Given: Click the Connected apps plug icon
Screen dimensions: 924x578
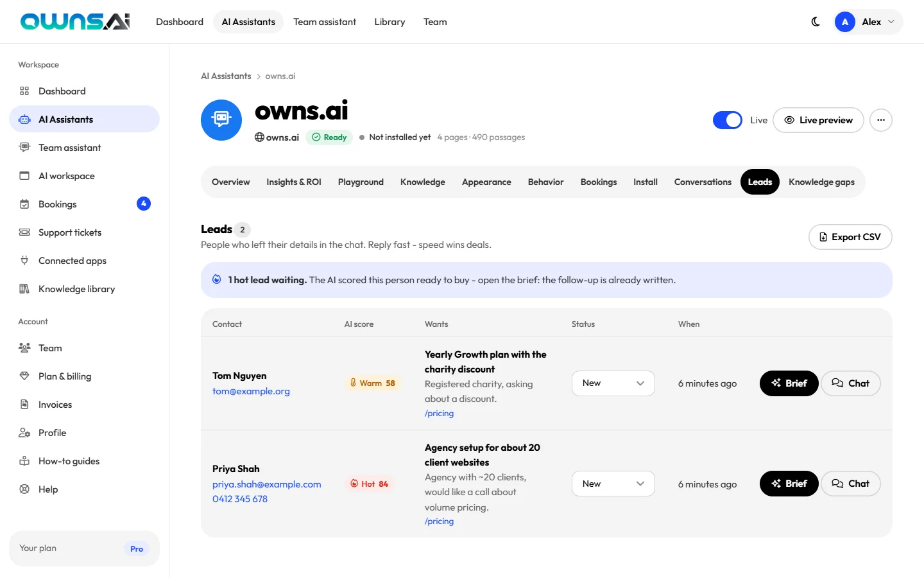Looking at the screenshot, I should click(x=24, y=261).
